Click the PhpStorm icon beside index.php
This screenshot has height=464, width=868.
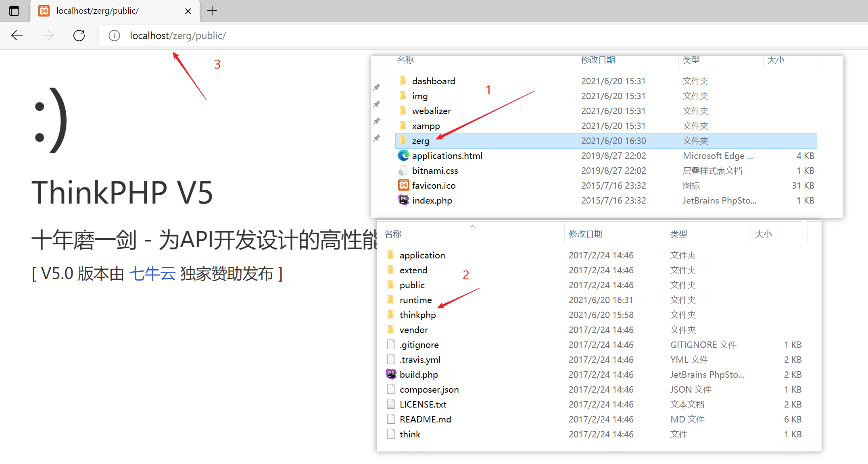pyautogui.click(x=403, y=200)
